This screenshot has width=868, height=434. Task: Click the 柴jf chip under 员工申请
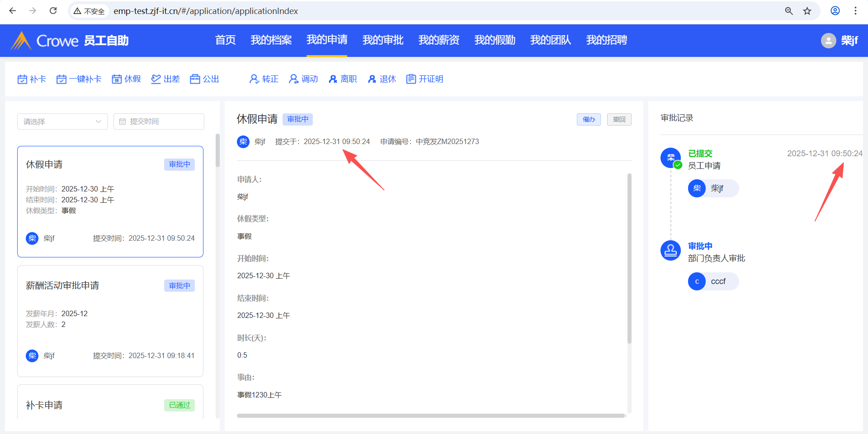point(713,188)
